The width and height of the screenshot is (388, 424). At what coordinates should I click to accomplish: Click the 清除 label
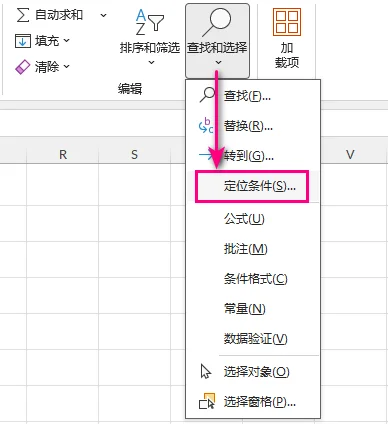coord(47,67)
